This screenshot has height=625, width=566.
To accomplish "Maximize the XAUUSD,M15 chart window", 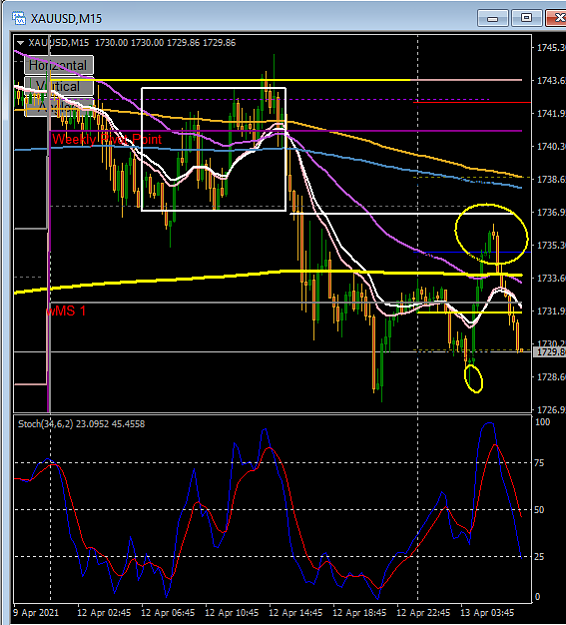I will [526, 18].
